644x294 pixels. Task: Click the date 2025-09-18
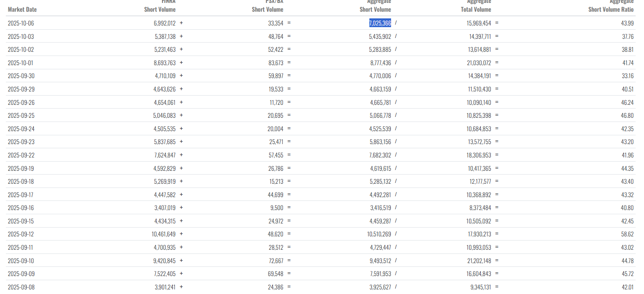21,182
